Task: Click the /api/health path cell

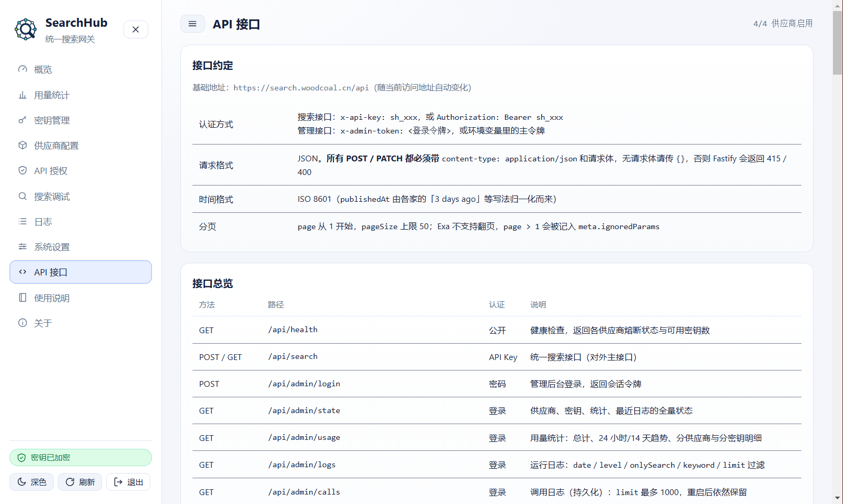Action: coord(293,330)
